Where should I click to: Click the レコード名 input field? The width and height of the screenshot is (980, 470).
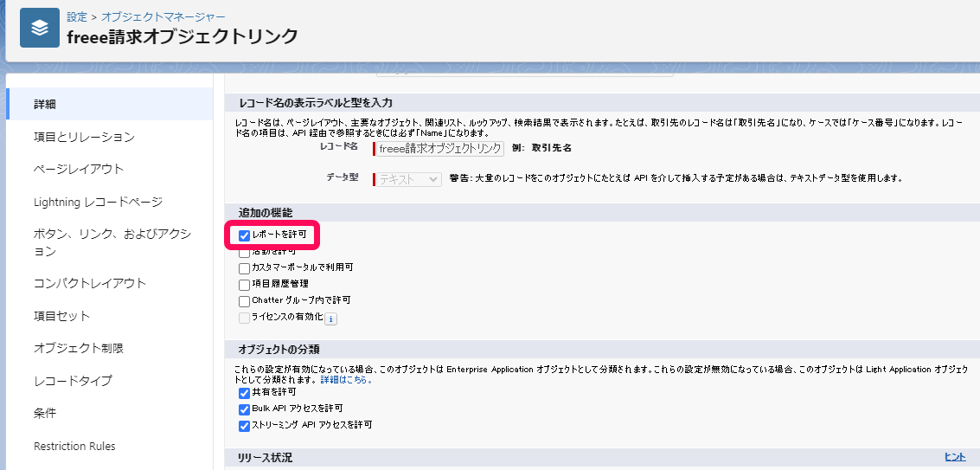pyautogui.click(x=440, y=149)
